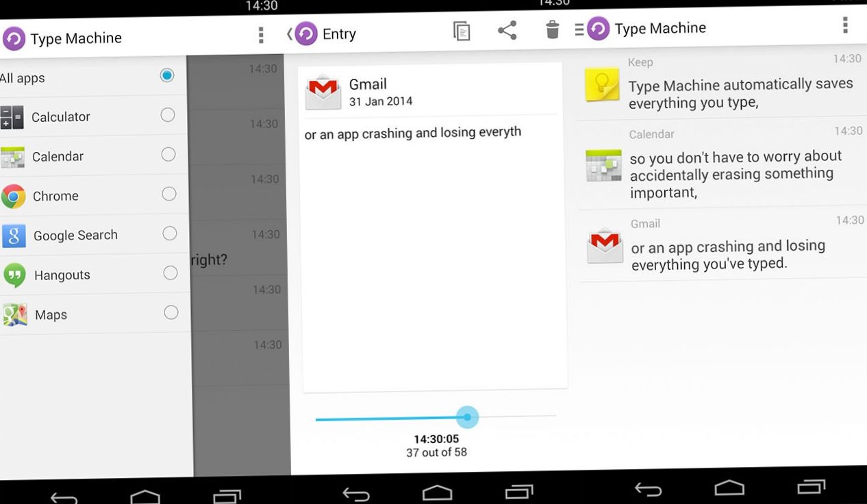Click the Calculator app icon

pos(12,117)
